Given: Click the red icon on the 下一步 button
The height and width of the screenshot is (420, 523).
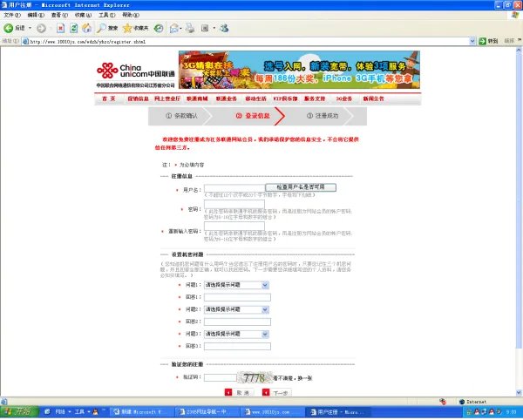Looking at the screenshot, I should 266,392.
